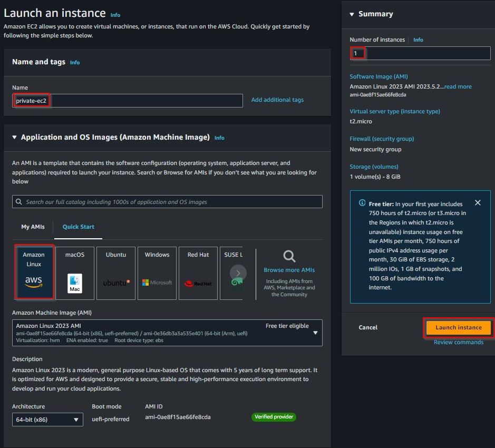Close the Free tier info box

coord(478,203)
